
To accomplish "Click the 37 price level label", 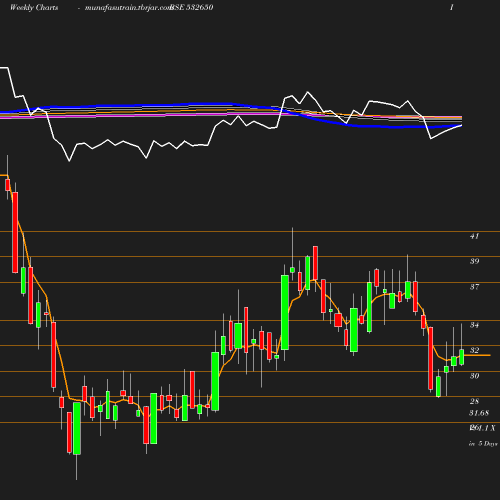I will pos(474,287).
